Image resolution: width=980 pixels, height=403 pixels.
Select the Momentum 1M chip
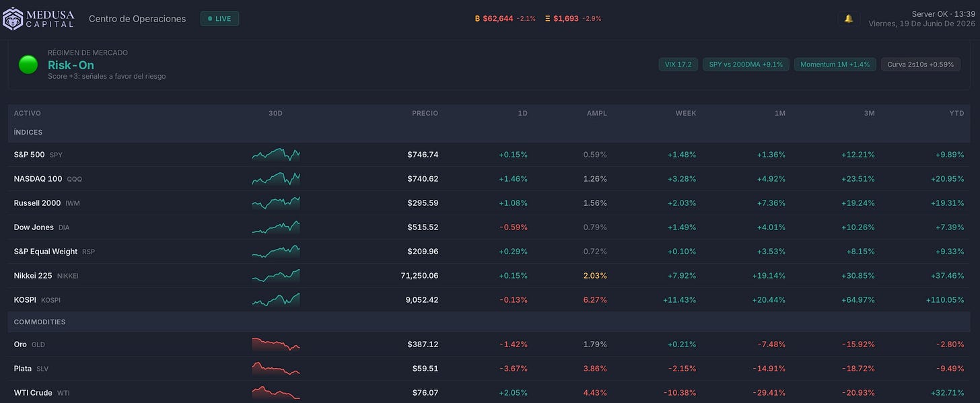coord(835,65)
